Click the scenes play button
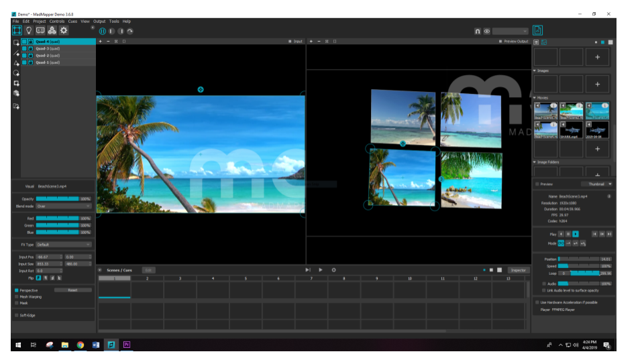Image resolution: width=644 pixels, height=362 pixels. click(321, 270)
